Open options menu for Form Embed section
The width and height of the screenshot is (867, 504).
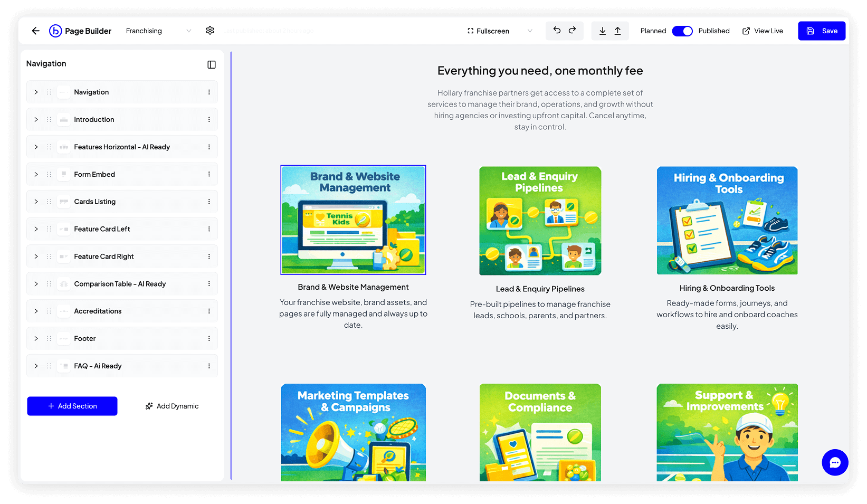tap(209, 174)
